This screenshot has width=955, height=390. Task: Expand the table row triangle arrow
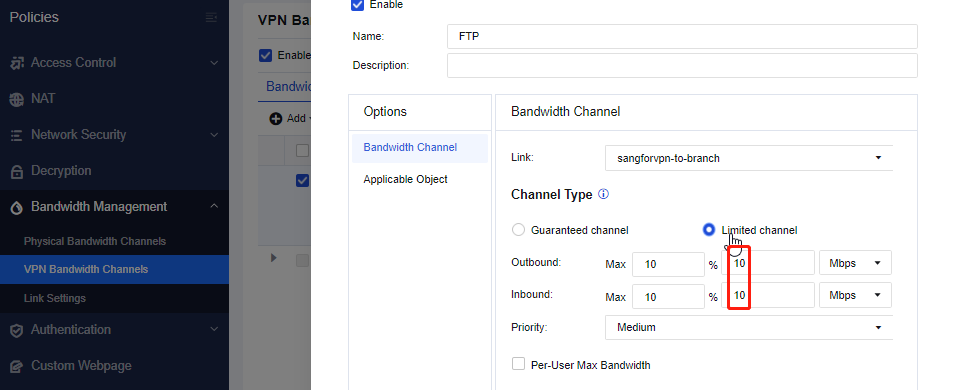pyautogui.click(x=273, y=258)
